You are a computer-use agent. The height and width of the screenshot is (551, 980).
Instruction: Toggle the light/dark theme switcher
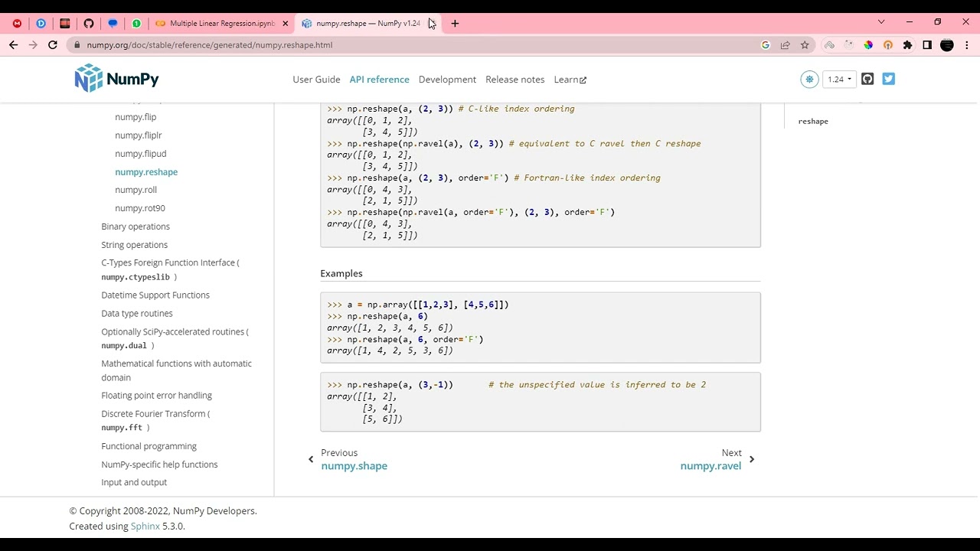click(x=809, y=79)
